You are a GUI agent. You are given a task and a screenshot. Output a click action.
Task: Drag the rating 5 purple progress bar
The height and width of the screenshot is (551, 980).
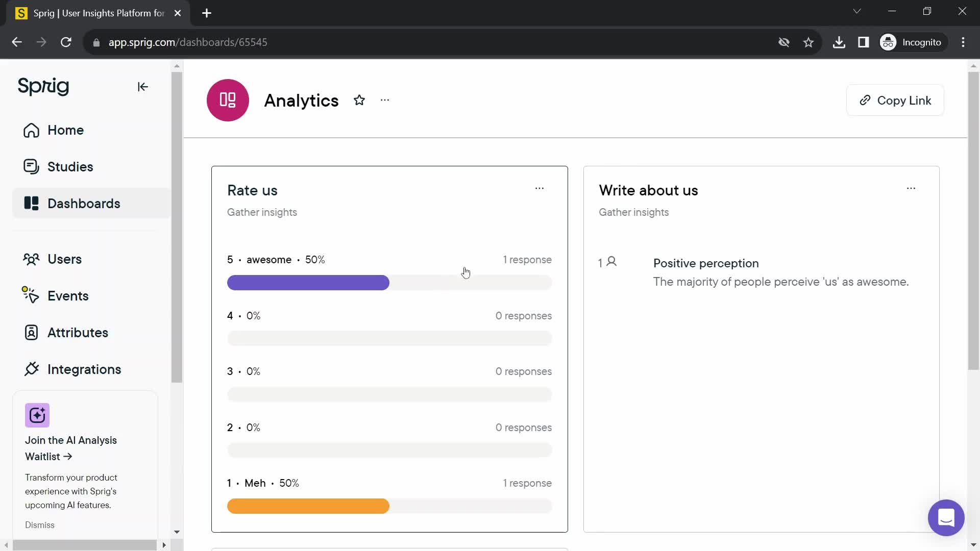308,283
